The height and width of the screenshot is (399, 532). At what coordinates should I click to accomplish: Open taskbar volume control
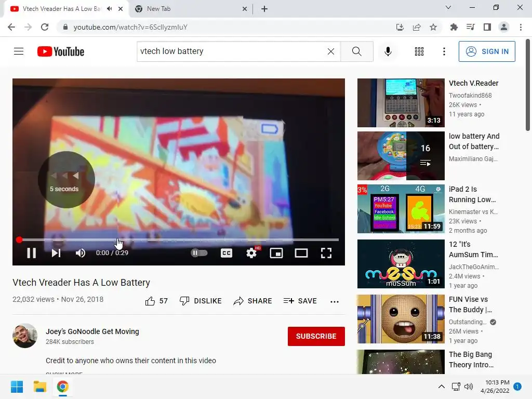469,387
